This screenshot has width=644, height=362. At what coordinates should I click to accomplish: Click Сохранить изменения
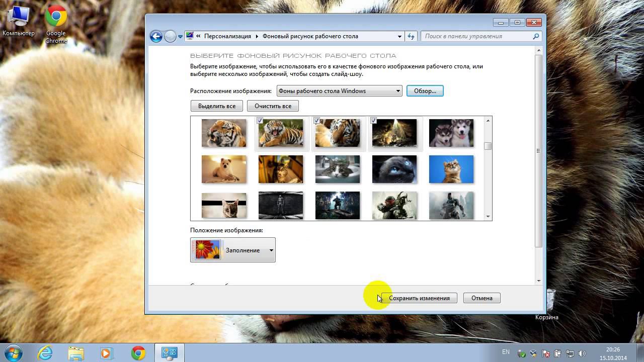pyautogui.click(x=419, y=298)
